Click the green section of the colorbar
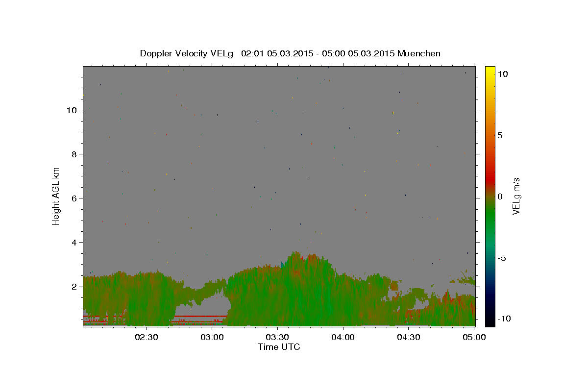Viewport: 588px width, 392px height. (490, 216)
